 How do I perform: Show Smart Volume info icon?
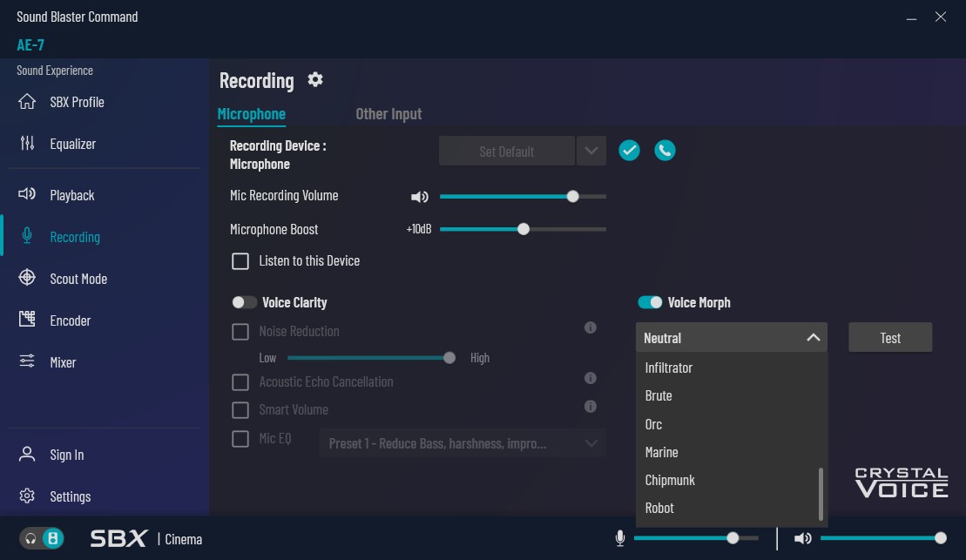pos(591,407)
